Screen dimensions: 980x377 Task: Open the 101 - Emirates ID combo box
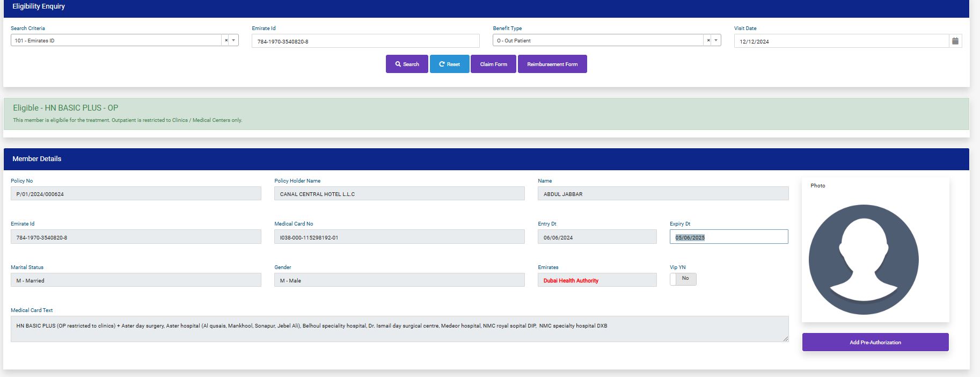[x=115, y=40]
